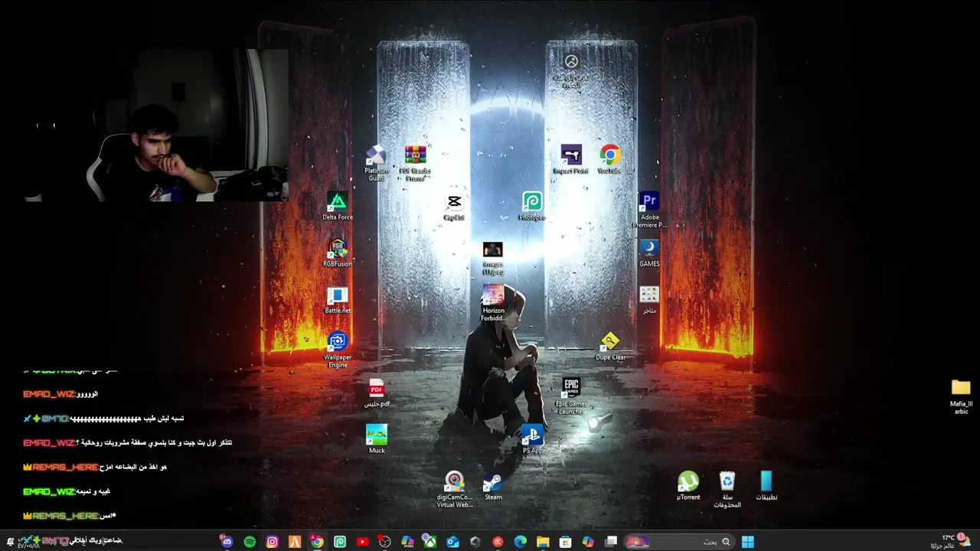Open Photopea from the taskbar

[340, 542]
